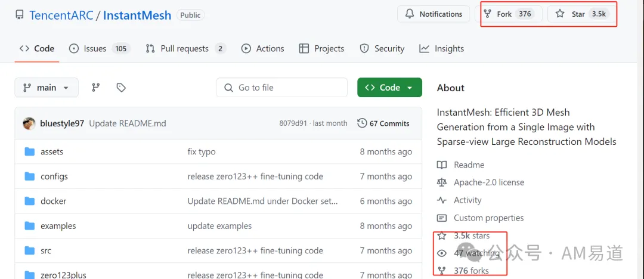The height and width of the screenshot is (279, 644).
Task: Open bluestyle97 avatar thumbnail
Action: [x=29, y=123]
